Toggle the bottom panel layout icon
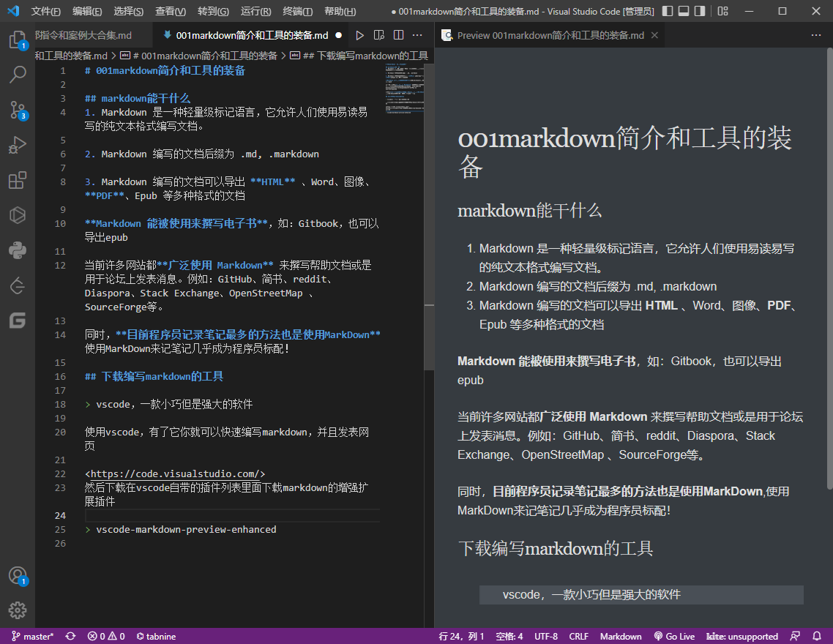833x644 pixels. (684, 11)
